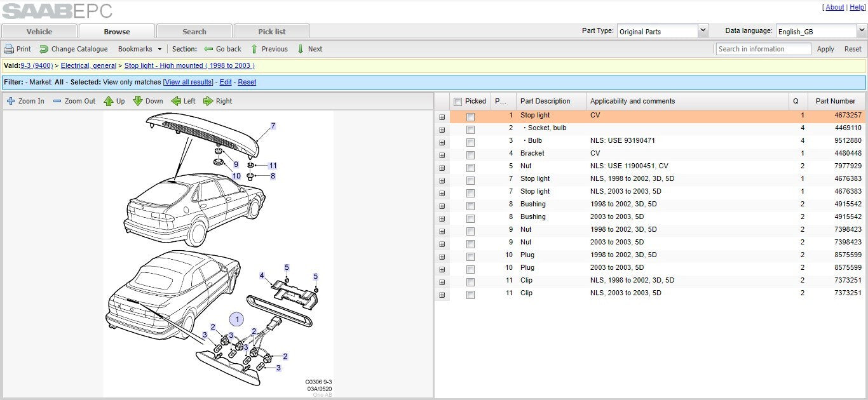Check Picked box for Plug 1998 to 2002 row
868x400 pixels.
(470, 257)
